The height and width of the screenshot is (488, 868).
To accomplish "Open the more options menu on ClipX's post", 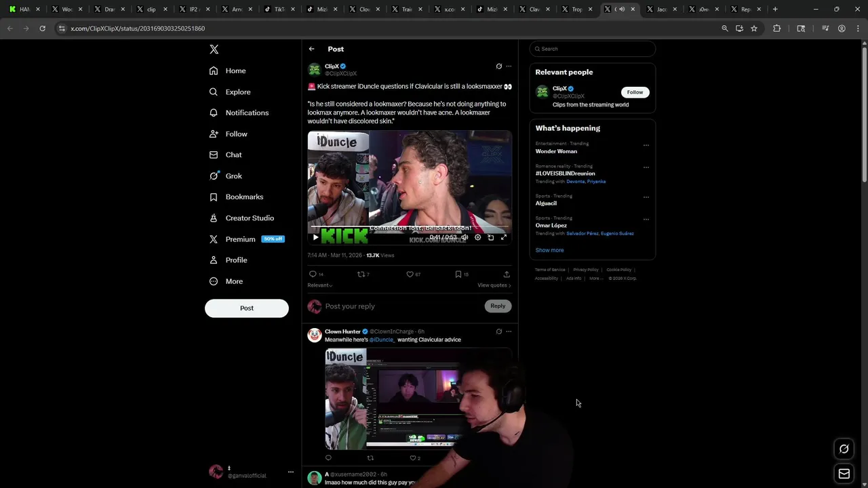I will click(509, 66).
